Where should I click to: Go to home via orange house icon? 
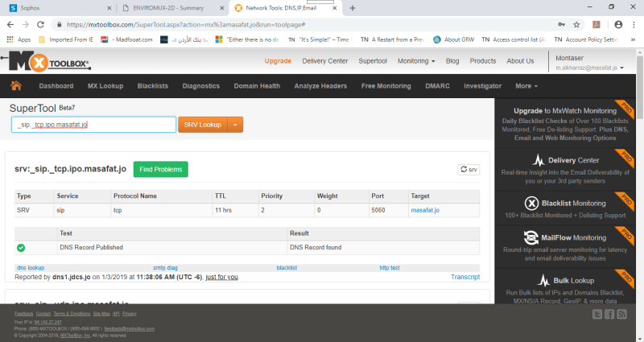15,85
